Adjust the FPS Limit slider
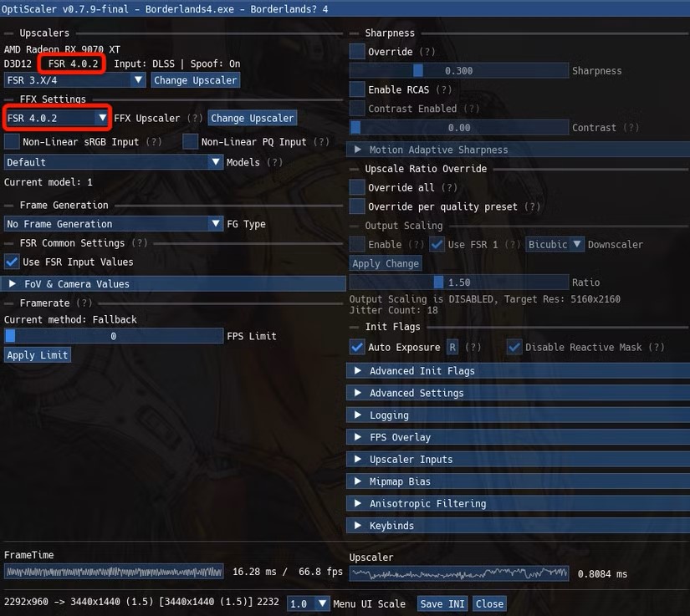The height and width of the screenshot is (616, 690). (114, 336)
